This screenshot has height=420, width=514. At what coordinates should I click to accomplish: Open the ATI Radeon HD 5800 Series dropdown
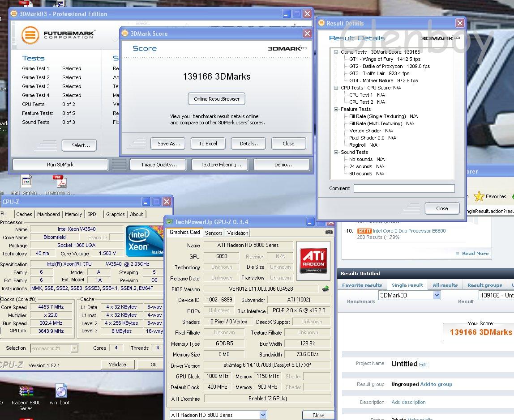click(x=263, y=415)
